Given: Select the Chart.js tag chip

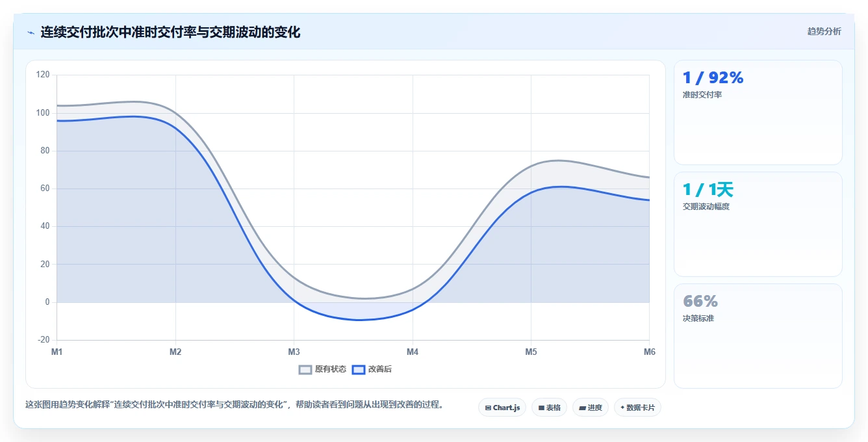Looking at the screenshot, I should click(x=502, y=408).
